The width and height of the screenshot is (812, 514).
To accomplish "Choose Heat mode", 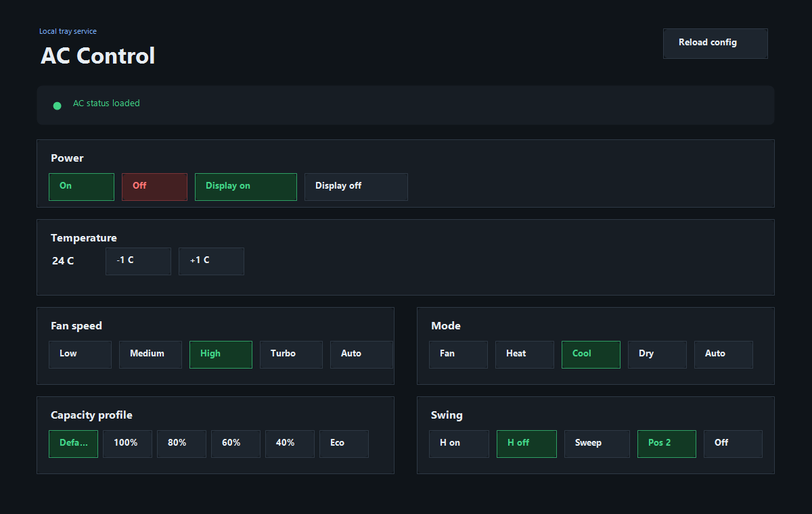I will tap(524, 354).
